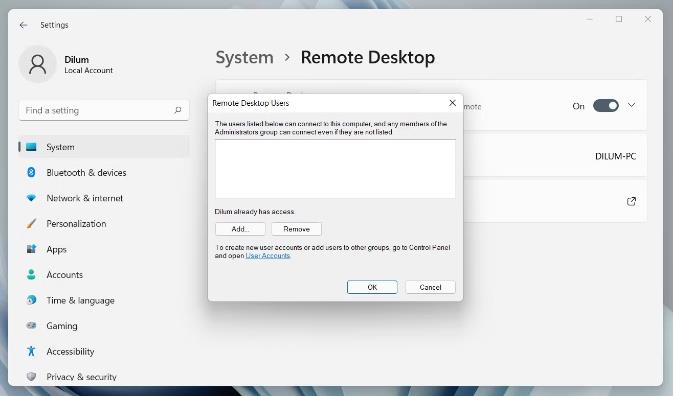This screenshot has width=674, height=396.
Task: Open Network & internet settings
Action: click(104, 198)
